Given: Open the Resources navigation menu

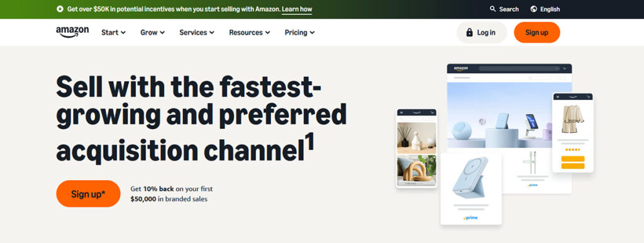Looking at the screenshot, I should point(250,33).
